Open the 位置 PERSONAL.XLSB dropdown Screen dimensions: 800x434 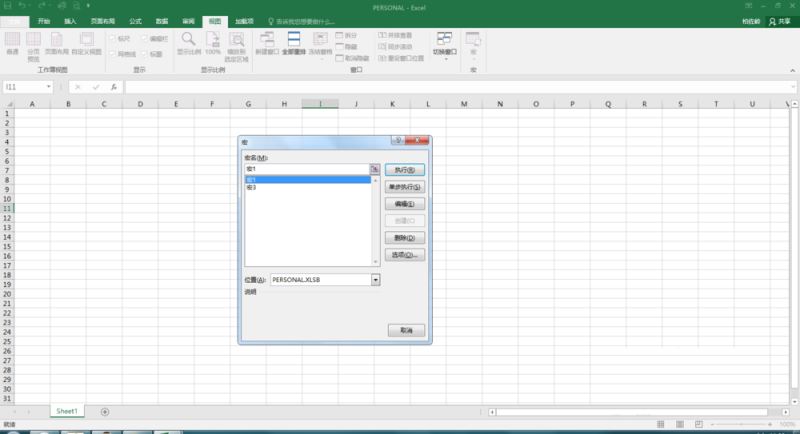pyautogui.click(x=376, y=279)
